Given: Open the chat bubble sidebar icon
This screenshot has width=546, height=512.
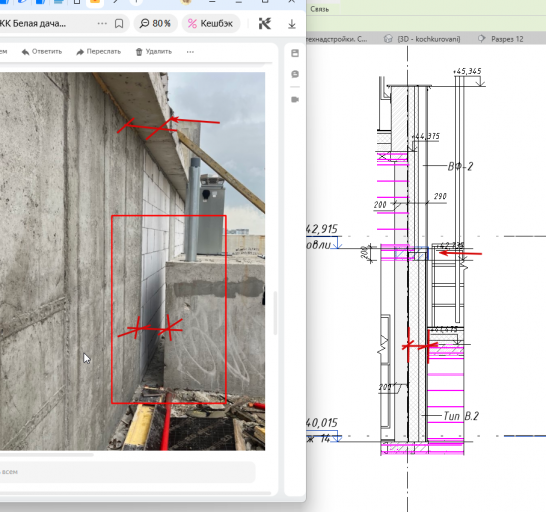Looking at the screenshot, I should (295, 74).
